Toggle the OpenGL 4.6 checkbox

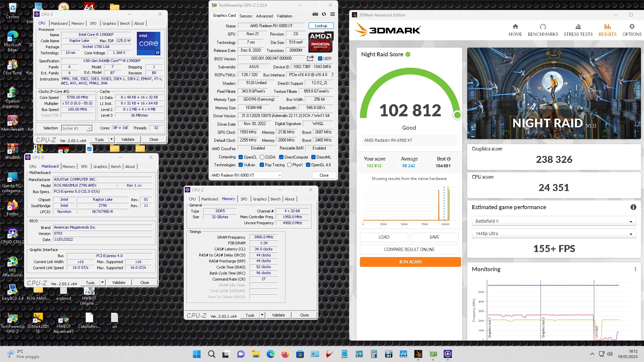(x=308, y=165)
